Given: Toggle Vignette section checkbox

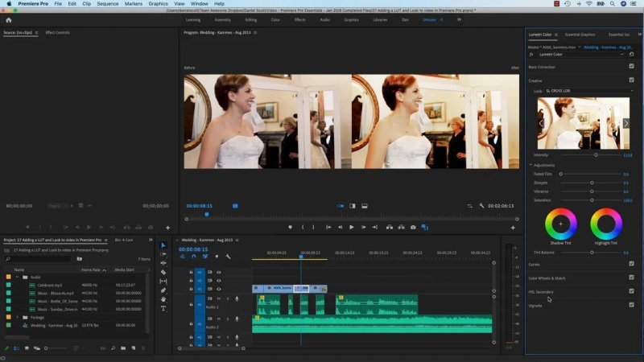Looking at the screenshot, I should coord(632,305).
